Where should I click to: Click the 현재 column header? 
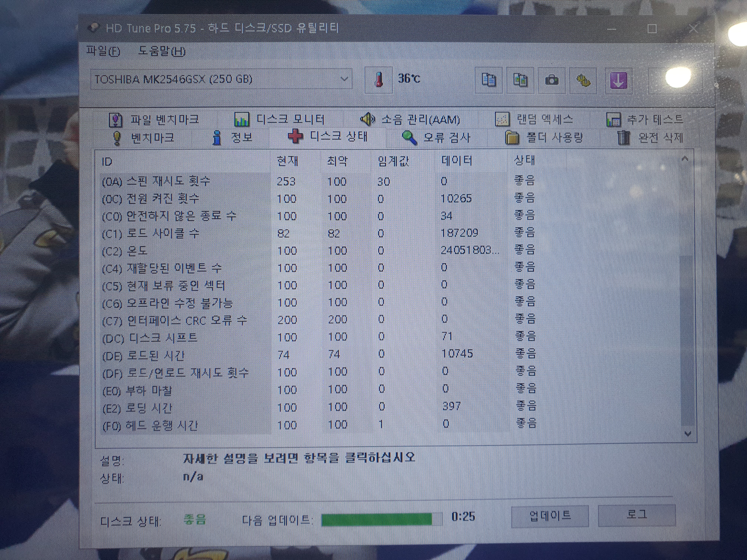pyautogui.click(x=287, y=161)
